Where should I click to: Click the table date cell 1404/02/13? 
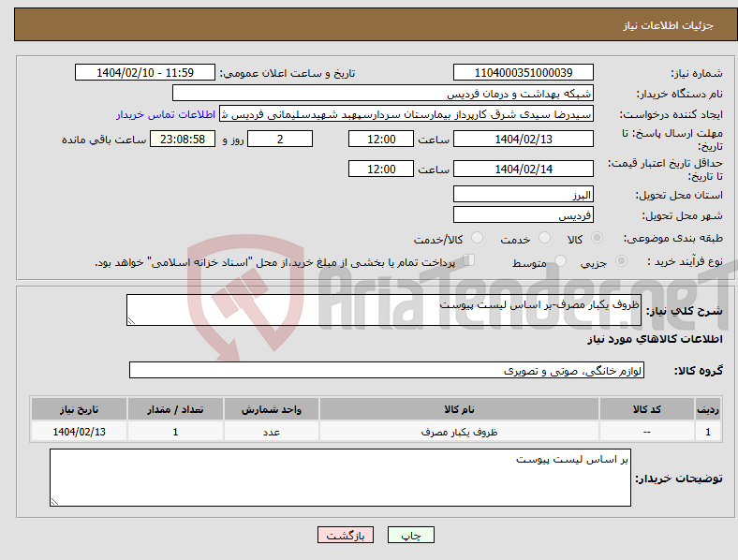(79, 432)
